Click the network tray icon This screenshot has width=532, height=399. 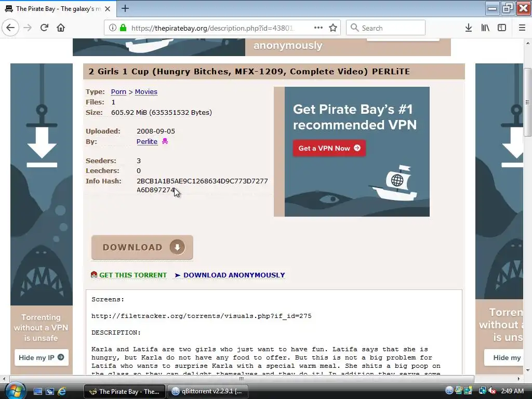tap(482, 391)
